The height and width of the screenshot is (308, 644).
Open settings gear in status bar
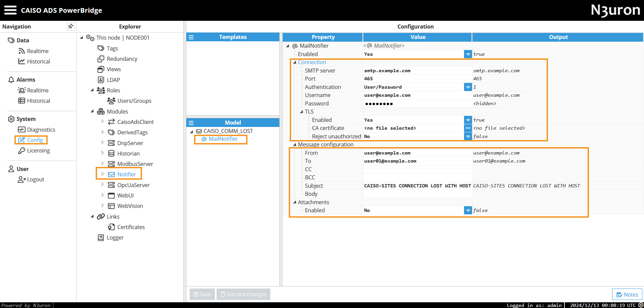coord(641,305)
